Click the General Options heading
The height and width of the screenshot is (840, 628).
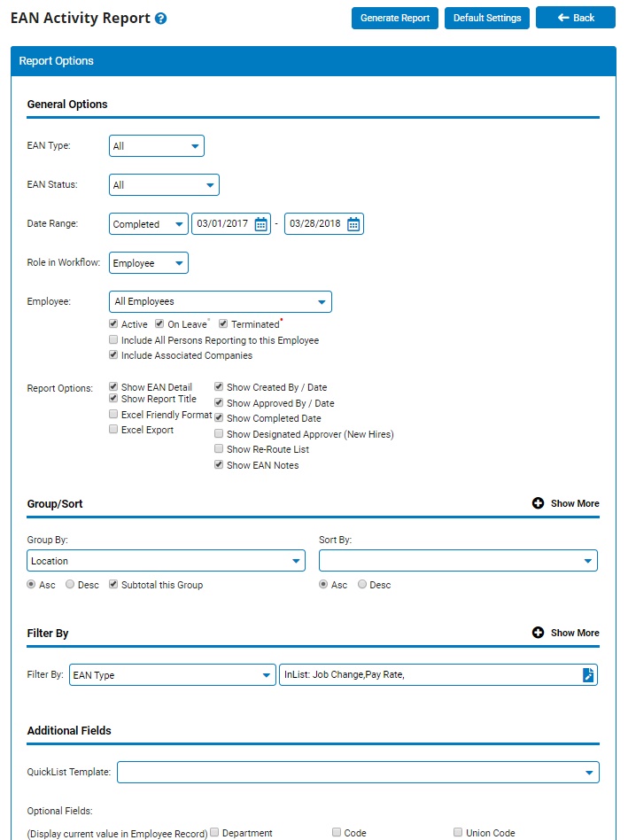point(67,104)
